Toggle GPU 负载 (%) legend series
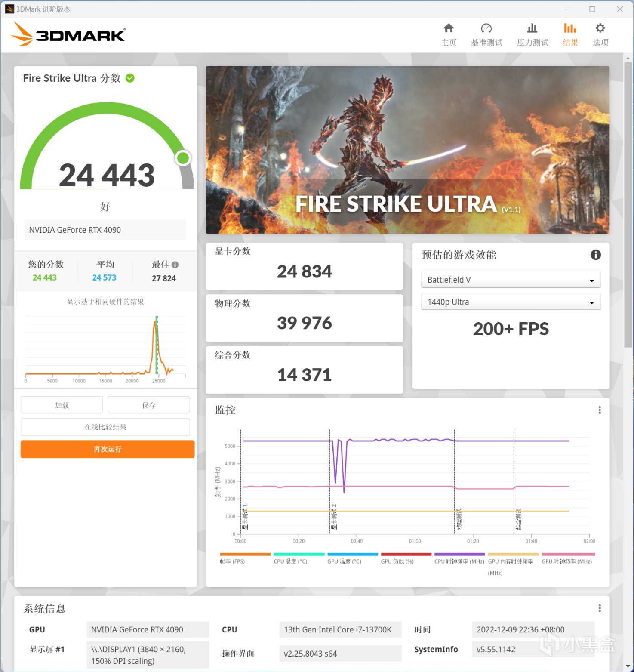Image resolution: width=634 pixels, height=672 pixels. pos(406,558)
